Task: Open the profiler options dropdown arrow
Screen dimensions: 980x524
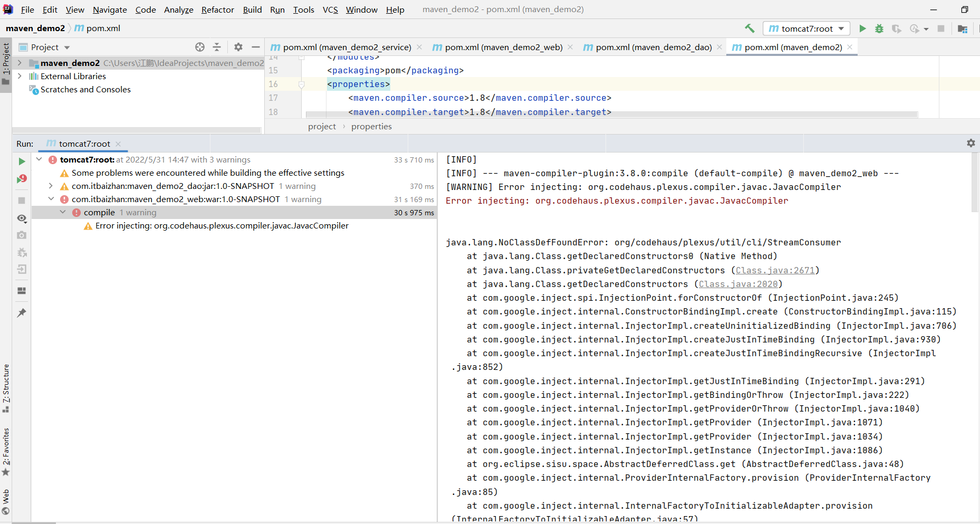Action: (926, 29)
